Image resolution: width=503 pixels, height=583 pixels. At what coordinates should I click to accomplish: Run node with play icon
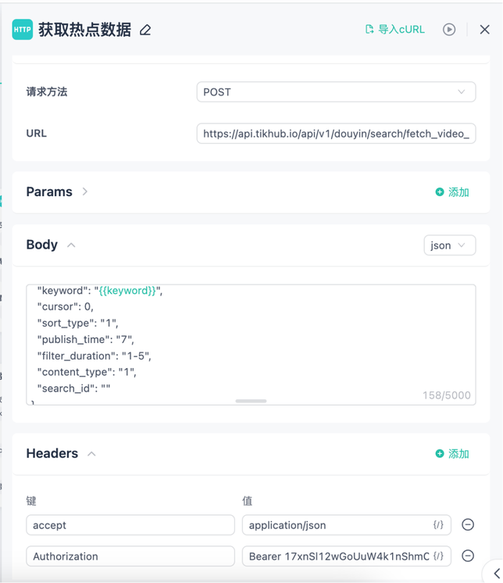coord(449,29)
